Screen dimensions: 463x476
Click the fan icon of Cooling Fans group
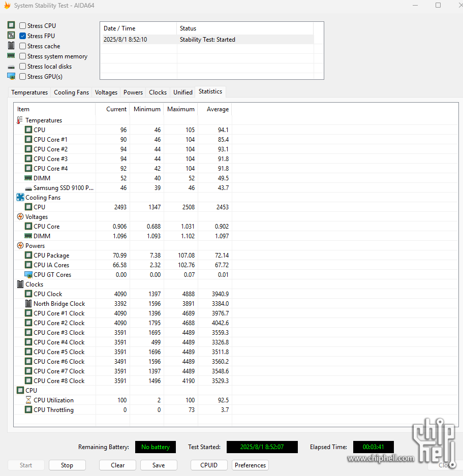(x=20, y=197)
